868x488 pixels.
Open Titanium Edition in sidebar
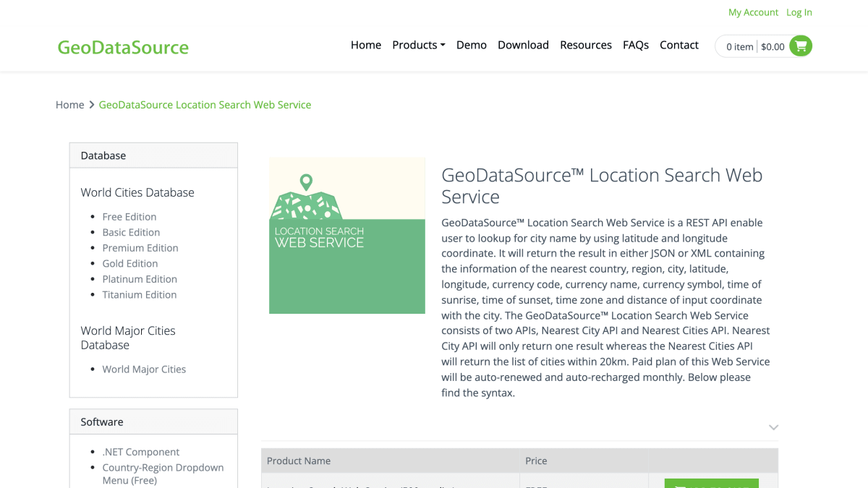140,294
